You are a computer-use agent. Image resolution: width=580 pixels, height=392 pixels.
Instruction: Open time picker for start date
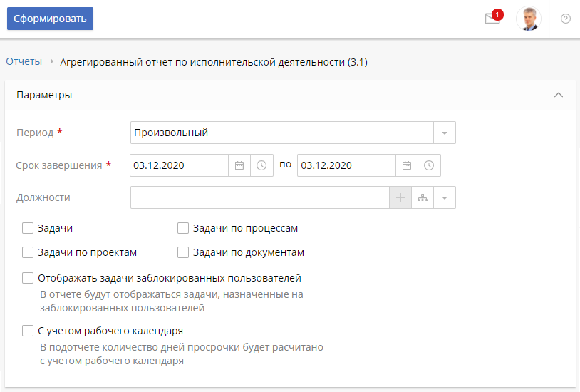[261, 165]
